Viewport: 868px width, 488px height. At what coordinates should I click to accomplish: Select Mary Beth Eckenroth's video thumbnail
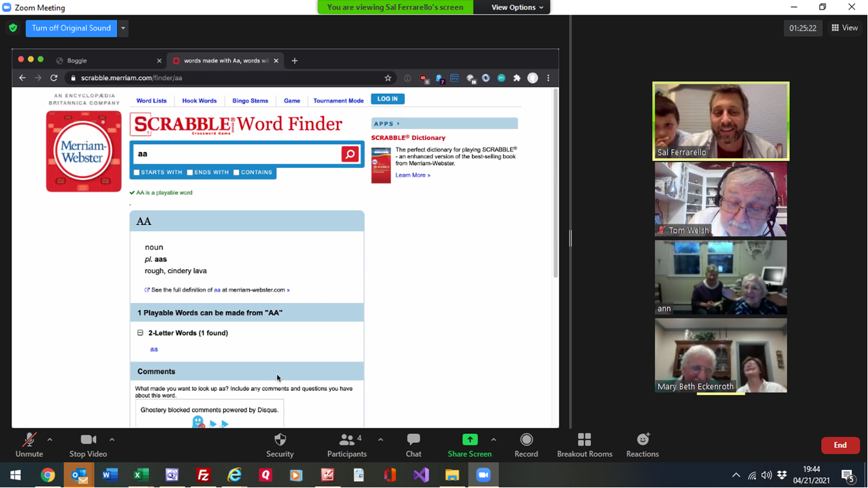coord(721,355)
